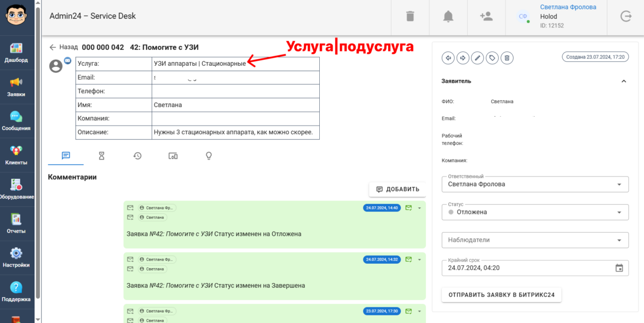Switch to the devices equipment tab
The width and height of the screenshot is (644, 323).
pyautogui.click(x=173, y=156)
